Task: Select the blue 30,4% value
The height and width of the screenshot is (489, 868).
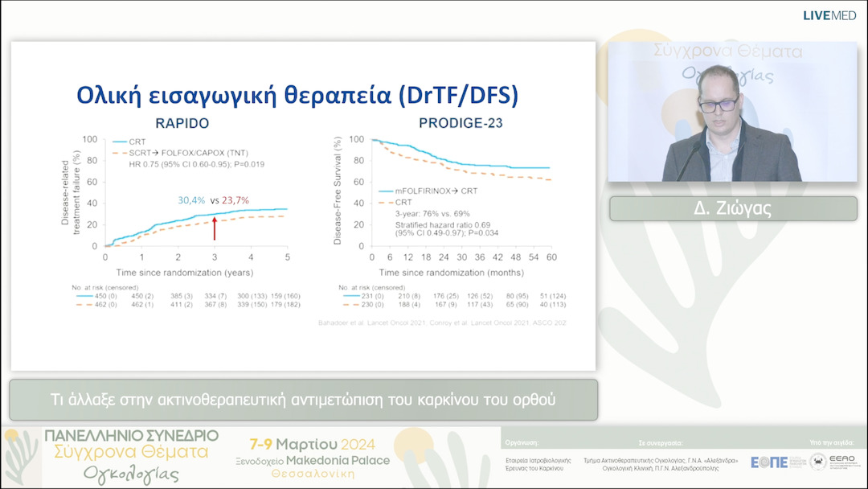Action: pos(191,200)
